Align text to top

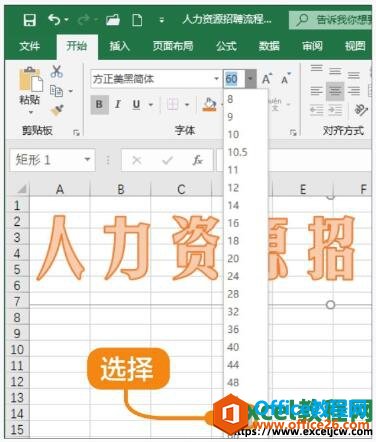pos(317,69)
